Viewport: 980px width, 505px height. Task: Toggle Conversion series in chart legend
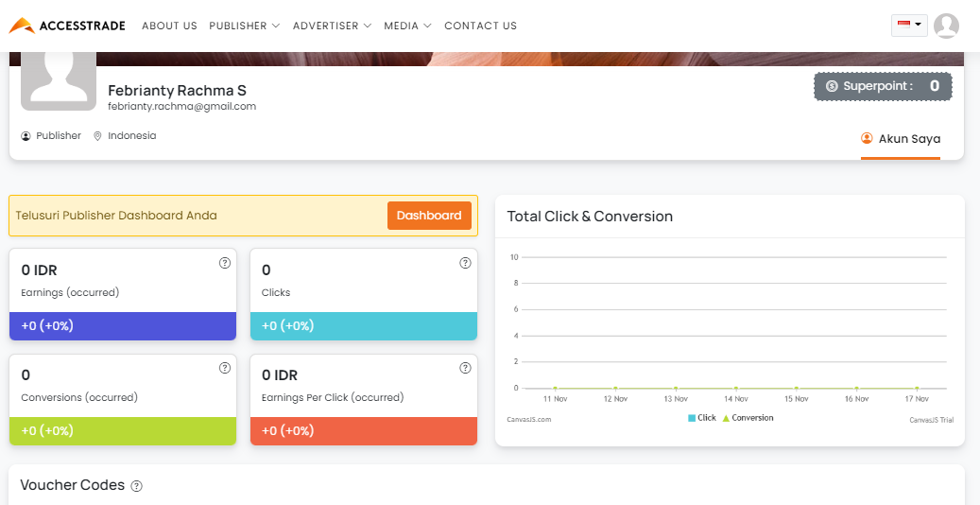click(x=748, y=418)
